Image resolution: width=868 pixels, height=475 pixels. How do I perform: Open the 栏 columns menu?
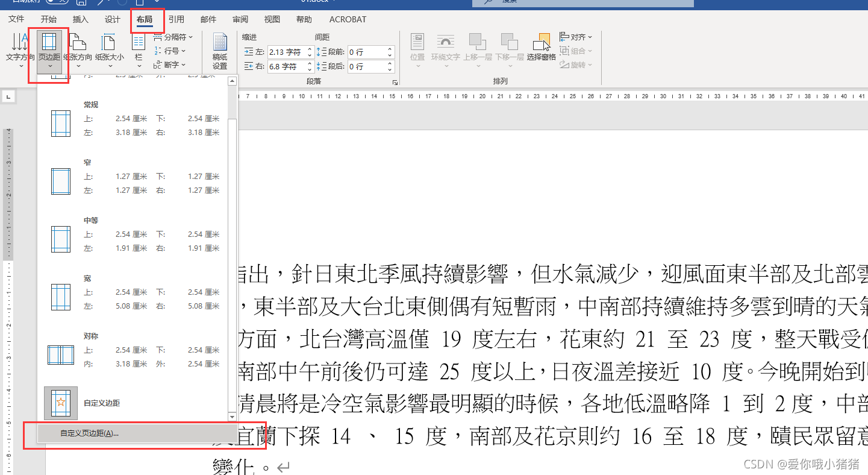click(x=139, y=50)
